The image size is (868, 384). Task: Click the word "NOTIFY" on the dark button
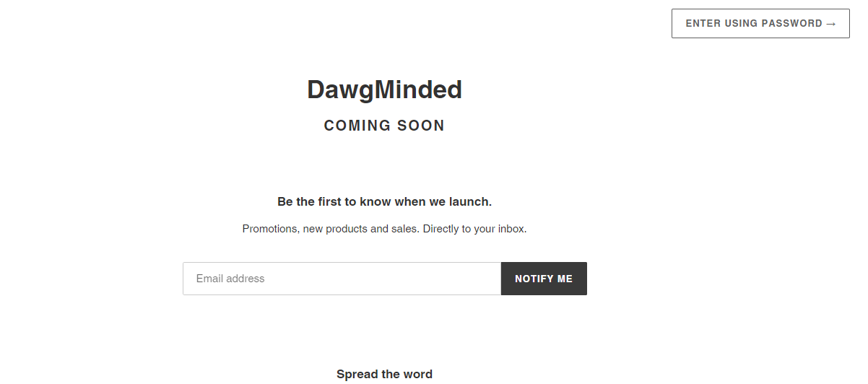tap(534, 279)
